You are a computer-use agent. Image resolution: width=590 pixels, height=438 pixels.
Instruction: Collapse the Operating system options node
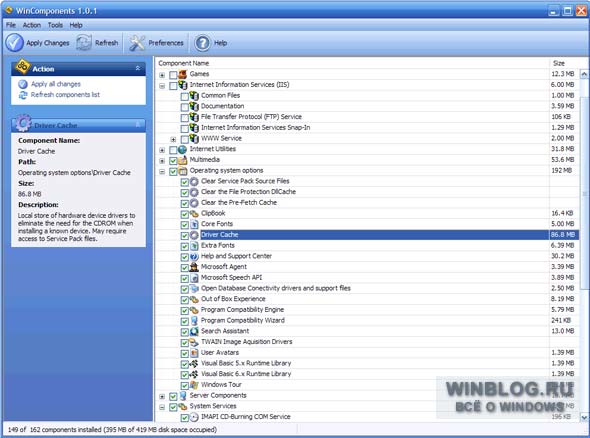(x=162, y=172)
